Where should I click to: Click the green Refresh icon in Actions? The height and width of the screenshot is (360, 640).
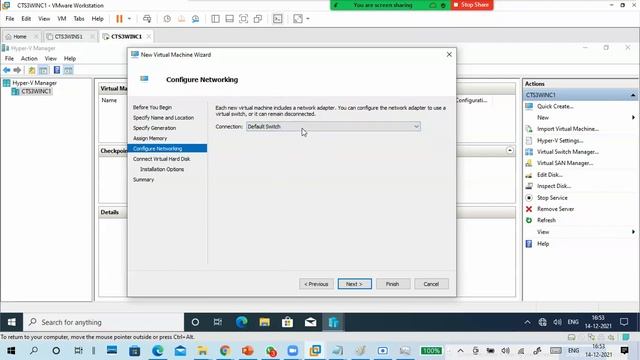529,220
